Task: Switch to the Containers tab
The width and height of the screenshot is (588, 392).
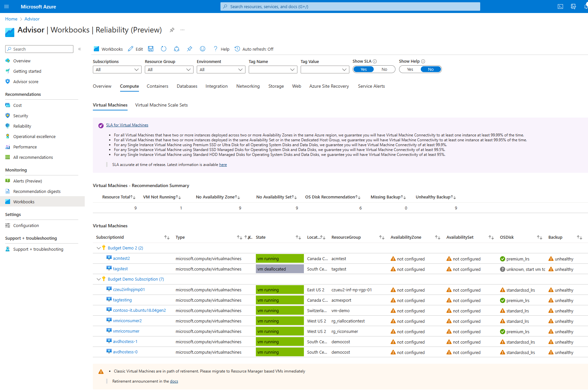Action: click(157, 86)
